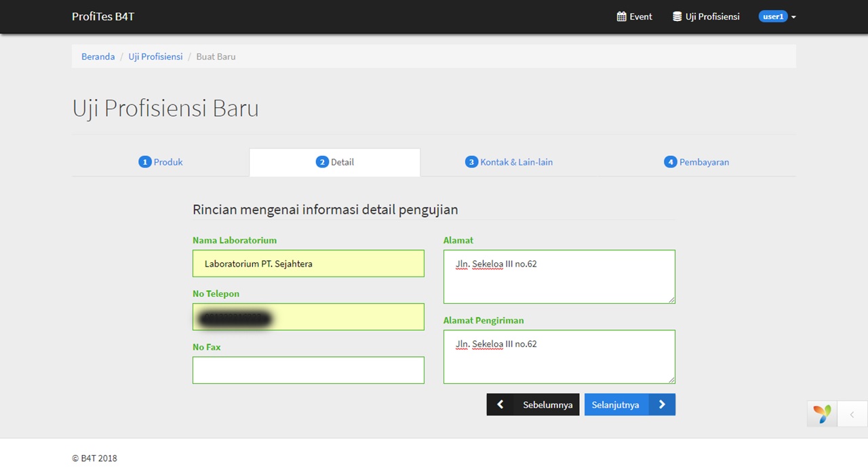Image resolution: width=868 pixels, height=476 pixels.
Task: Switch to the Produk tab
Action: click(167, 162)
